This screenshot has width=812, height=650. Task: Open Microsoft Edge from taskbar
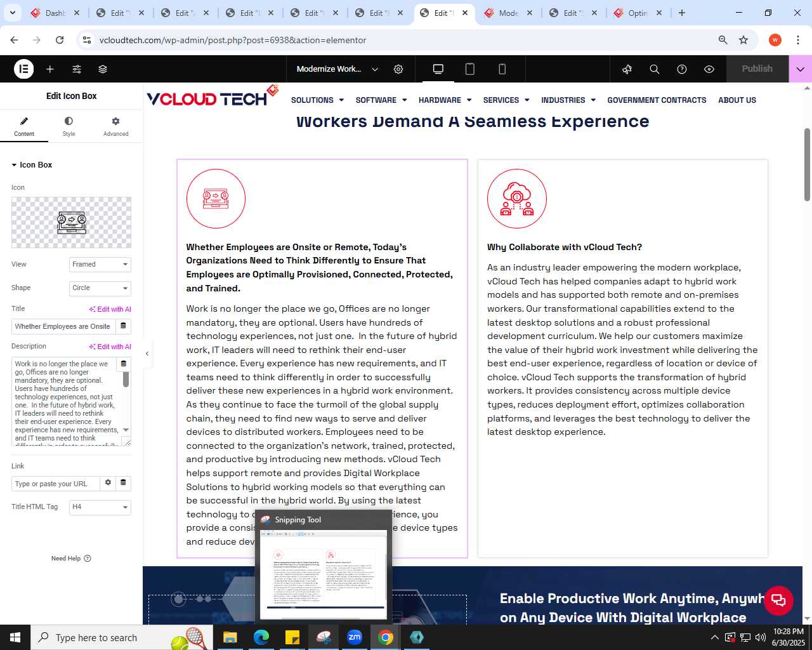click(261, 637)
